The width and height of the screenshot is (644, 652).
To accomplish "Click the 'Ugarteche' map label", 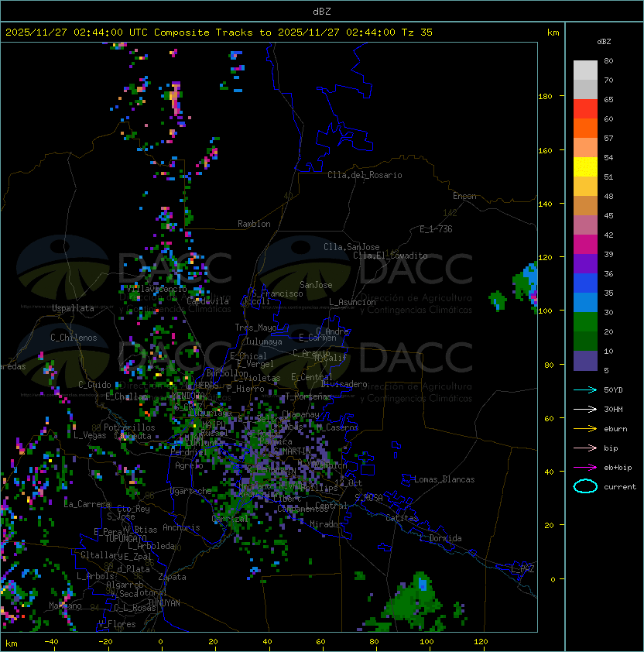I will [x=191, y=491].
